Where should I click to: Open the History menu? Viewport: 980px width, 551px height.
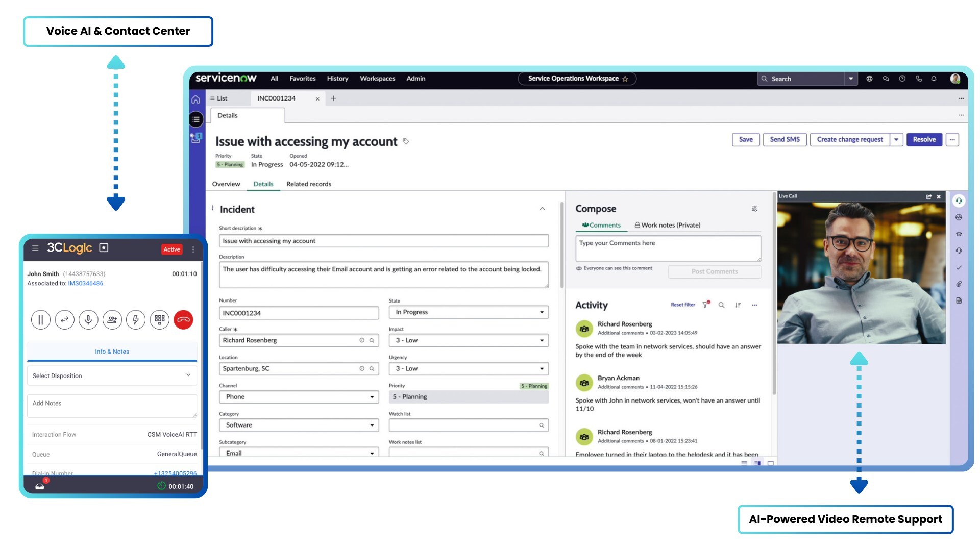tap(337, 79)
